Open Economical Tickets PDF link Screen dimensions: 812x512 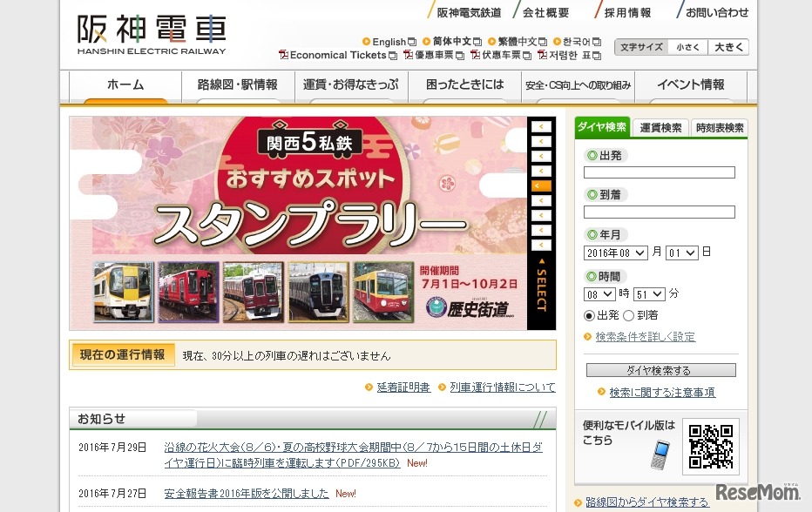338,55
